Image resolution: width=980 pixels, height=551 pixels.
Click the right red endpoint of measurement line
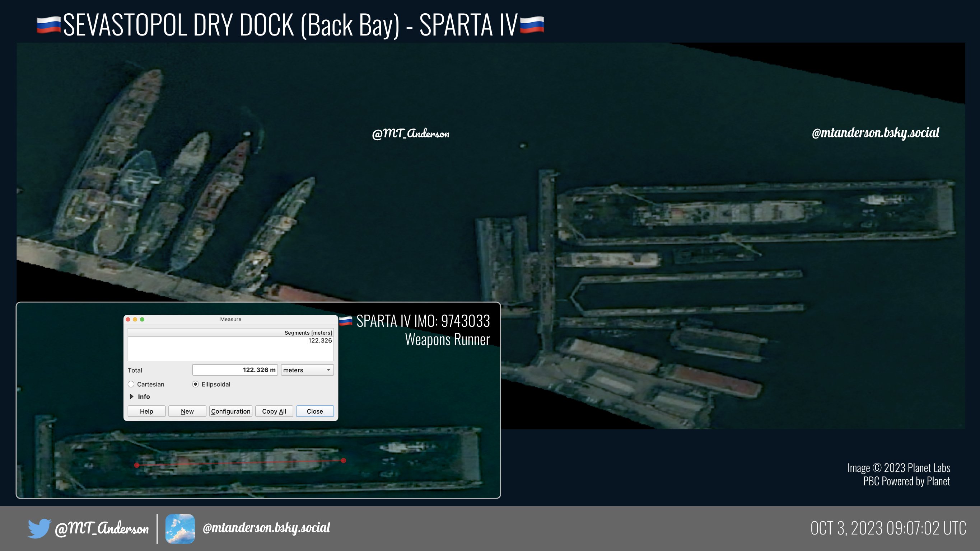point(344,461)
